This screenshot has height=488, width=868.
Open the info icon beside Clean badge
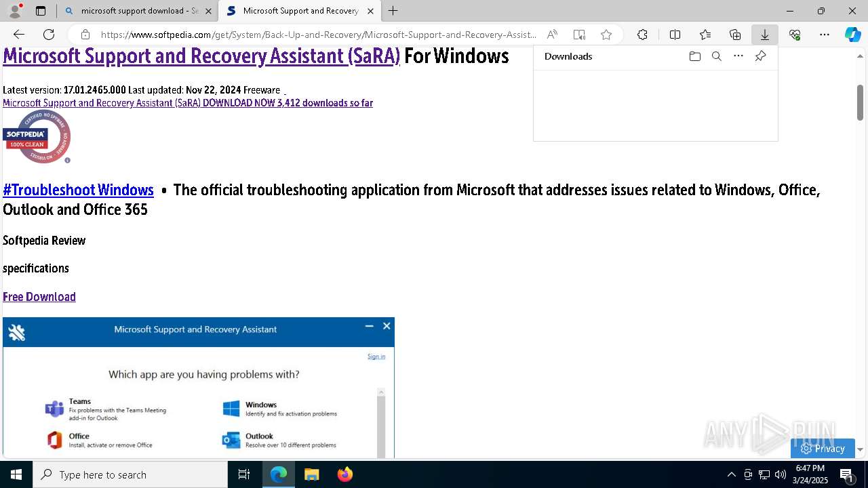click(x=67, y=161)
